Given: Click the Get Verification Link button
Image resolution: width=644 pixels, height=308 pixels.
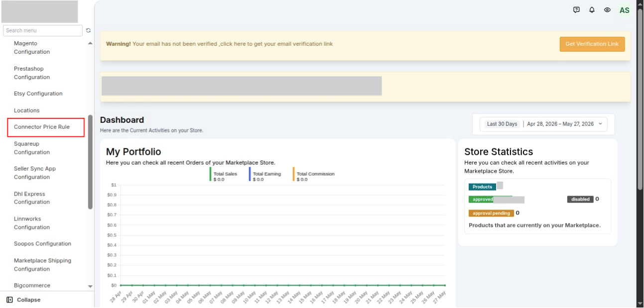Looking at the screenshot, I should tap(592, 44).
